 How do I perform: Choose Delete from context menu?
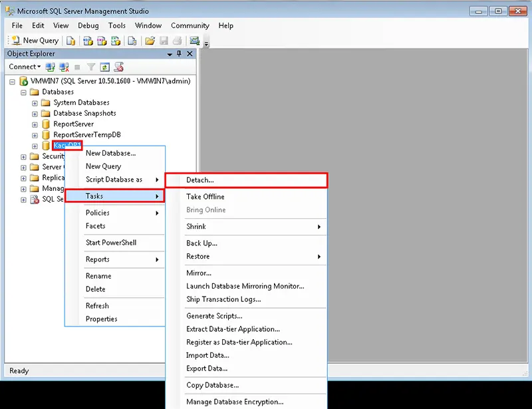click(114, 289)
